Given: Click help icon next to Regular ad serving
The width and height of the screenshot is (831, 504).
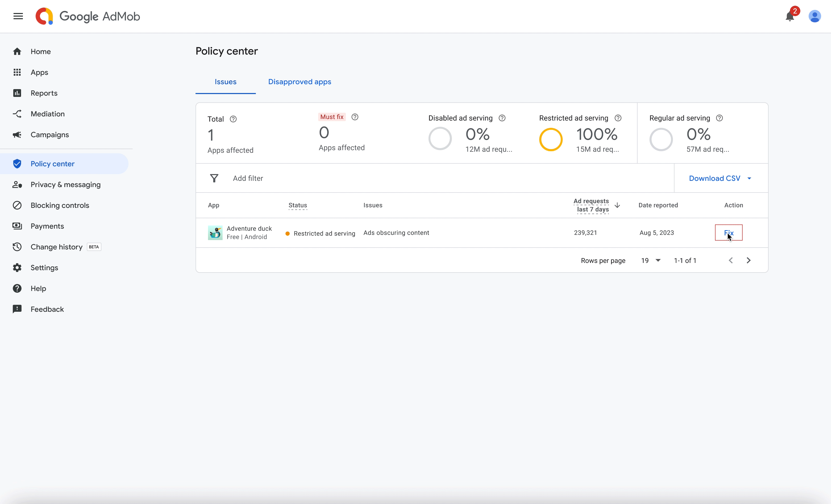Looking at the screenshot, I should click(719, 118).
